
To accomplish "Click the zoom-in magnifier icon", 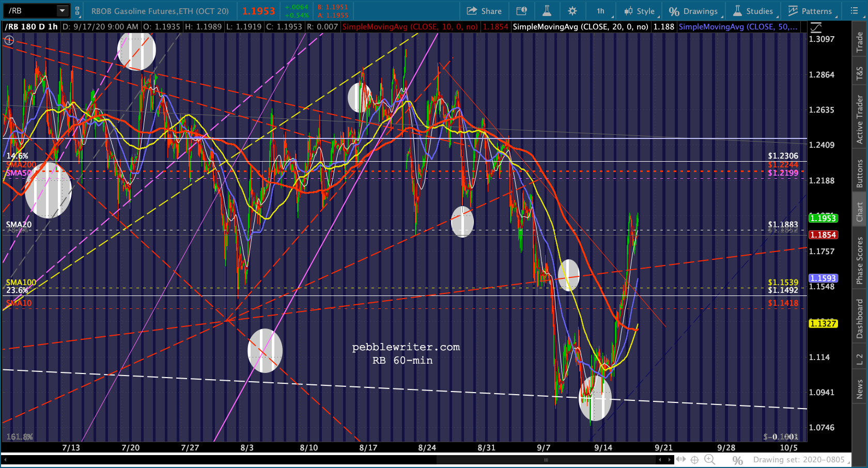I will pyautogui.click(x=709, y=459).
